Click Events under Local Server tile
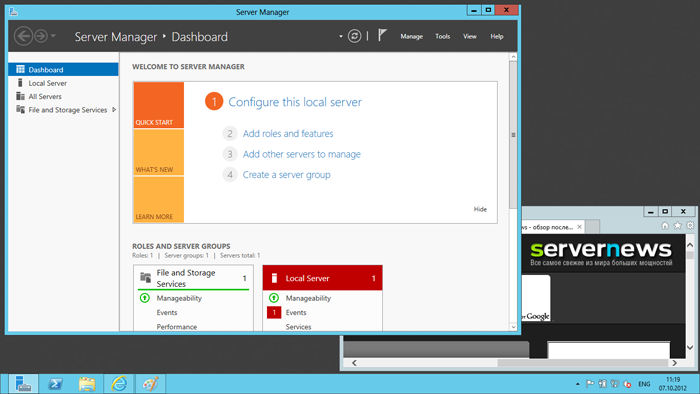Viewport: 700px width, 394px height. click(x=296, y=312)
